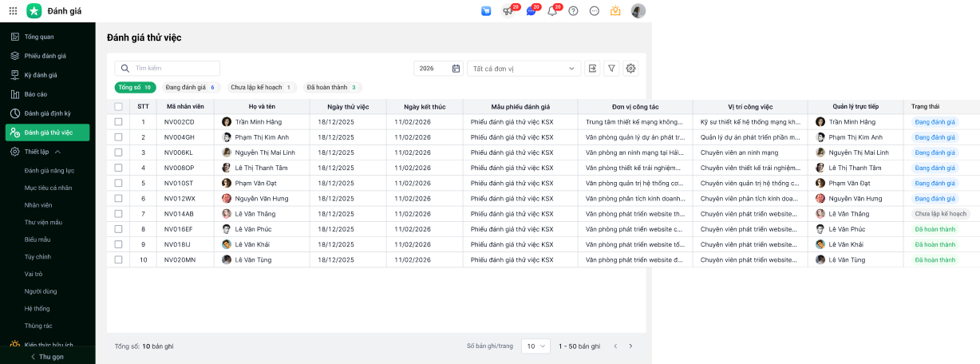The image size is (980, 364).
Task: Open the table settings gear icon
Action: (x=630, y=69)
